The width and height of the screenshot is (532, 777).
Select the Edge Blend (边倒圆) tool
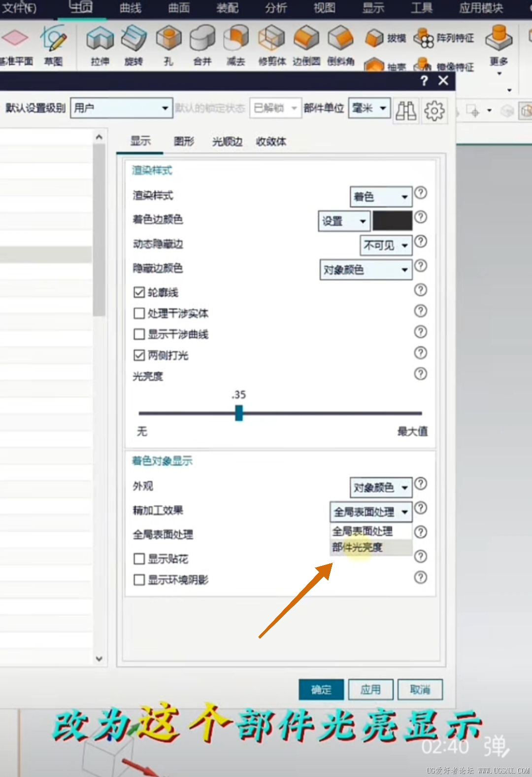pos(306,46)
